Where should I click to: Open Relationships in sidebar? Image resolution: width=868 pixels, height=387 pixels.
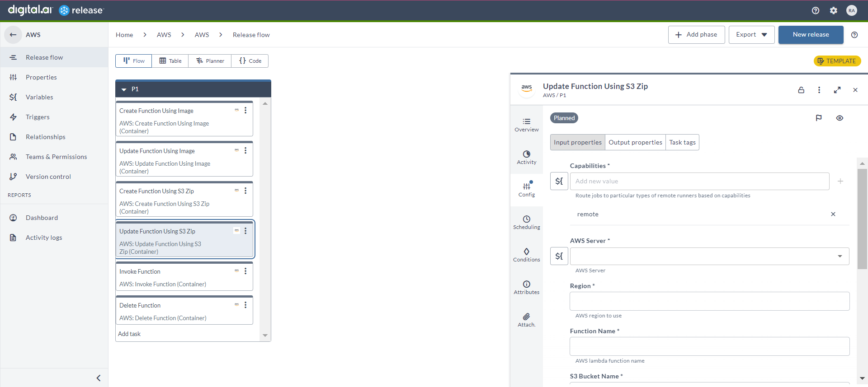point(54,137)
